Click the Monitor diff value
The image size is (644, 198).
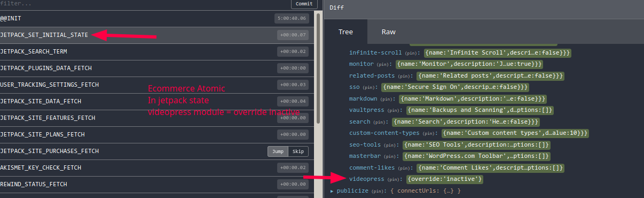pos(470,64)
